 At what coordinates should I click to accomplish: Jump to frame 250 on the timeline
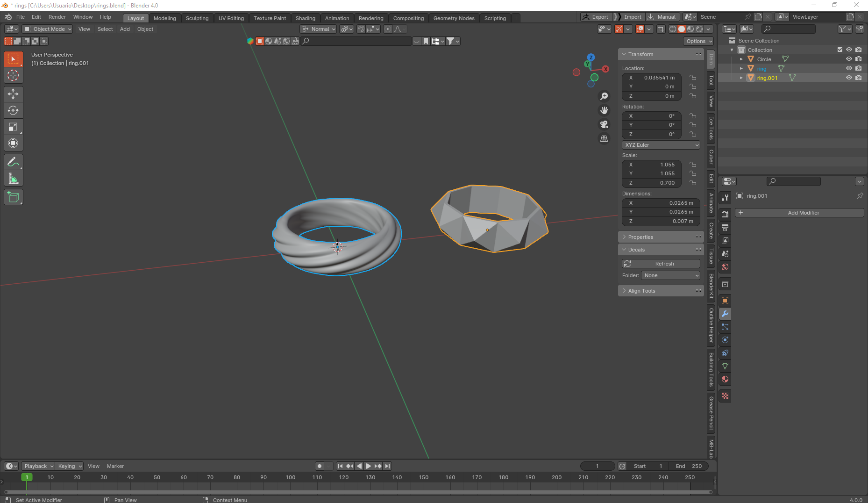(690, 477)
